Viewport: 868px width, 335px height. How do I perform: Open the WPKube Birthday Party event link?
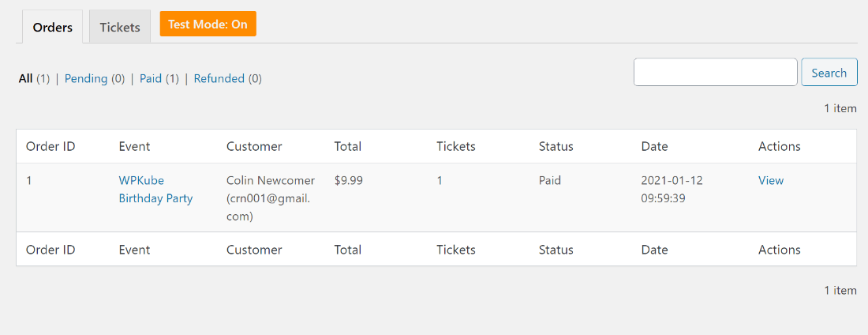coord(155,189)
